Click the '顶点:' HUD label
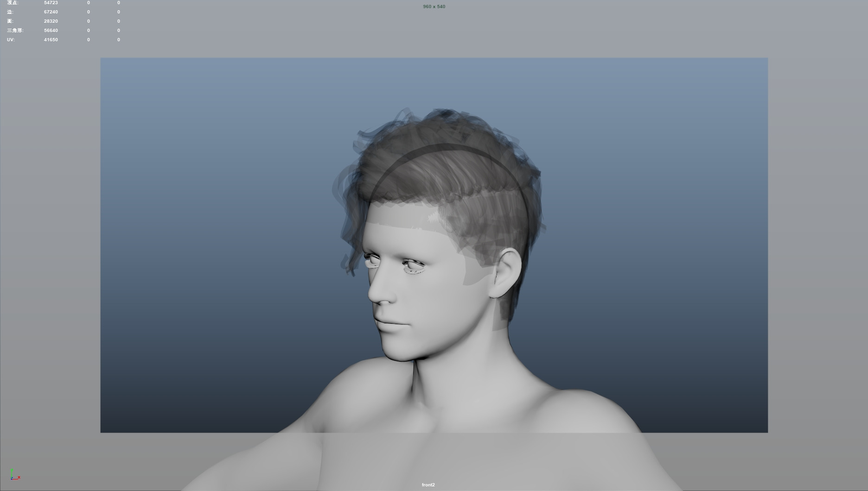Screen dimensions: 868x491 13,3
